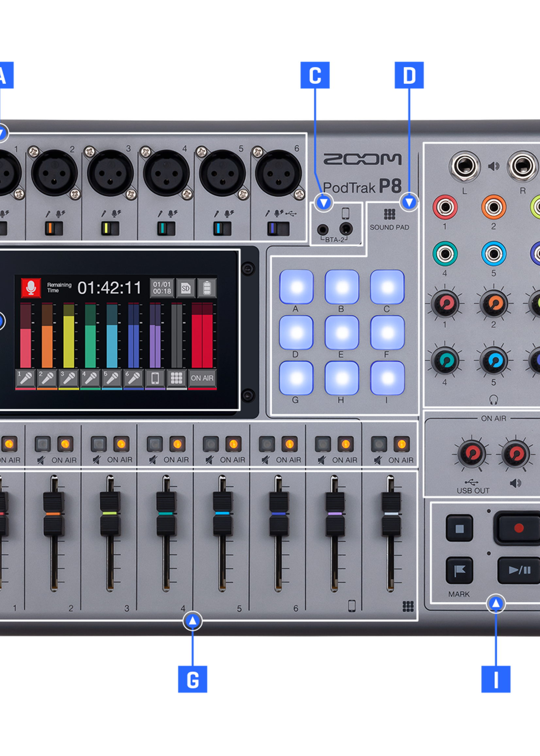Toggle the mute button on channel 4 strip
The height and width of the screenshot is (756, 540).
[155, 444]
